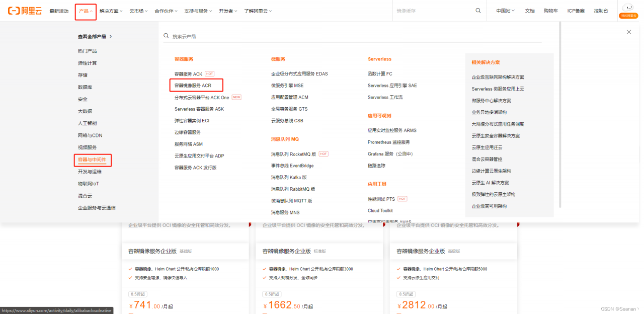Select 存储 category

(x=83, y=75)
